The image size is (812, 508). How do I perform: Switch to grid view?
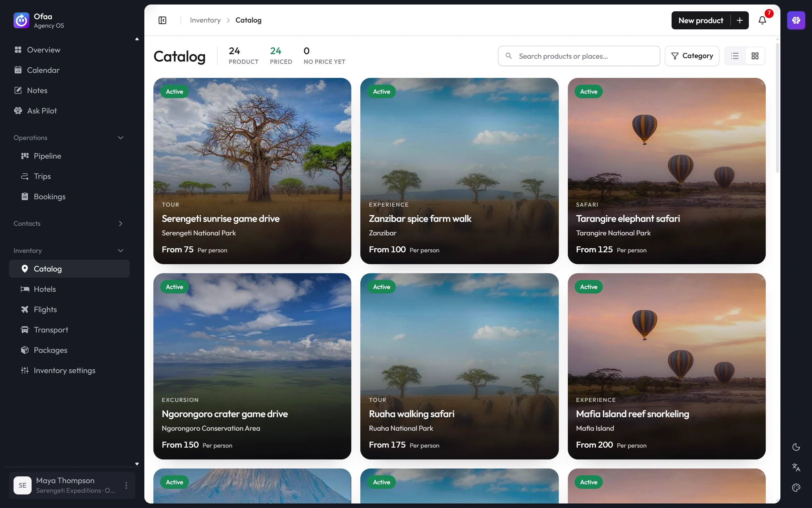[755, 56]
